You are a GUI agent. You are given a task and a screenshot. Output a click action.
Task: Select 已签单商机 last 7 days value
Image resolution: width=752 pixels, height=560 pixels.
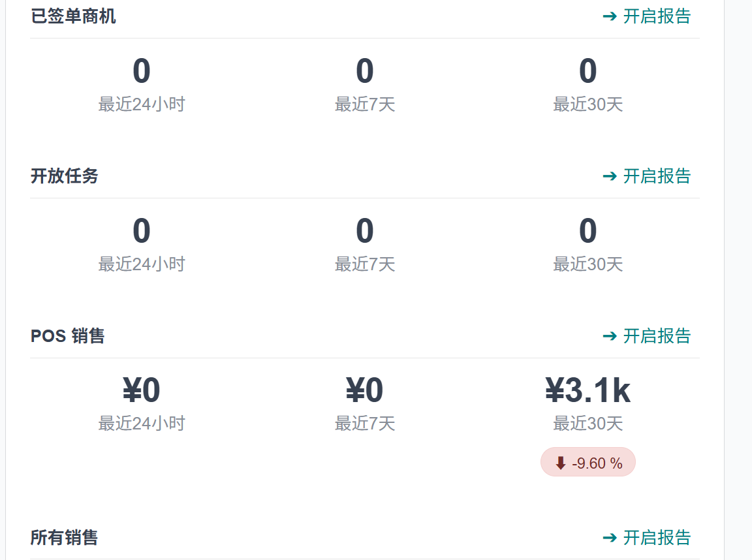coord(364,71)
